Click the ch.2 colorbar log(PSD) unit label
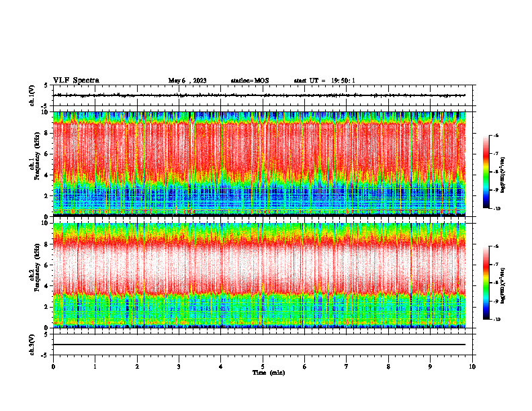Viewport: 532px width, 411px height. click(x=503, y=285)
